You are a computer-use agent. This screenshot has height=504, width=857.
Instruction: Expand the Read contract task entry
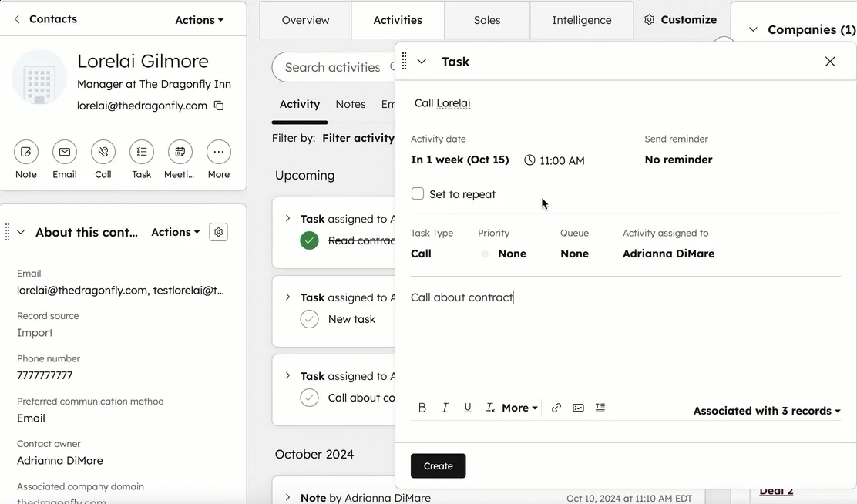click(x=287, y=219)
